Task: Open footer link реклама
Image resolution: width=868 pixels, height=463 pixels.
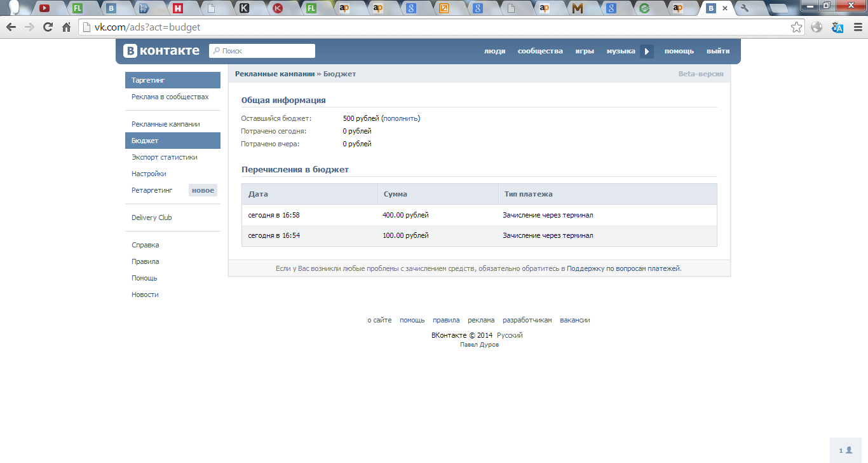Action: click(x=481, y=320)
